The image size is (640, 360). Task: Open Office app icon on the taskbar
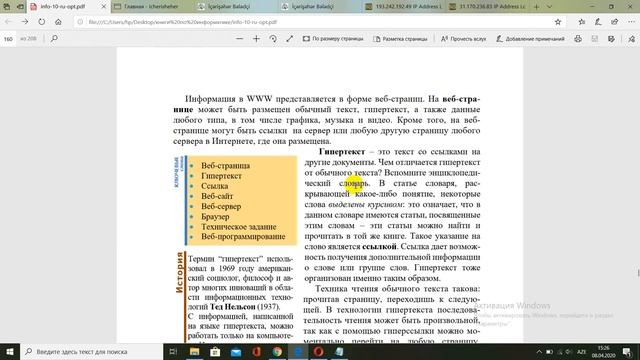pos(256,351)
